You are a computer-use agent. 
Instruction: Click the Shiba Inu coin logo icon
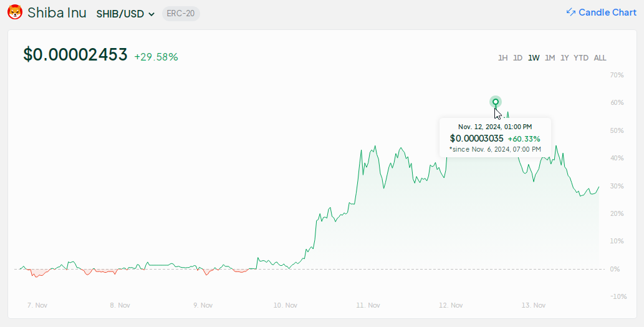(x=15, y=12)
